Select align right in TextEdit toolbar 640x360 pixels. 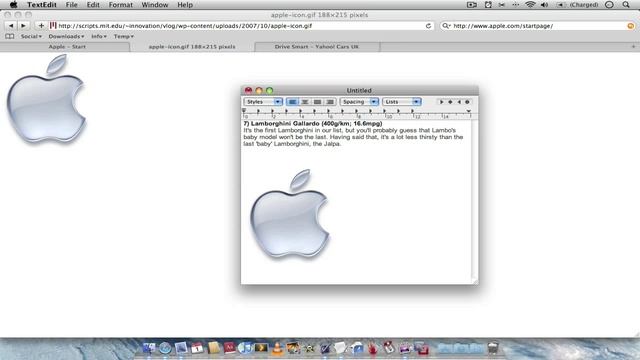[x=330, y=102]
